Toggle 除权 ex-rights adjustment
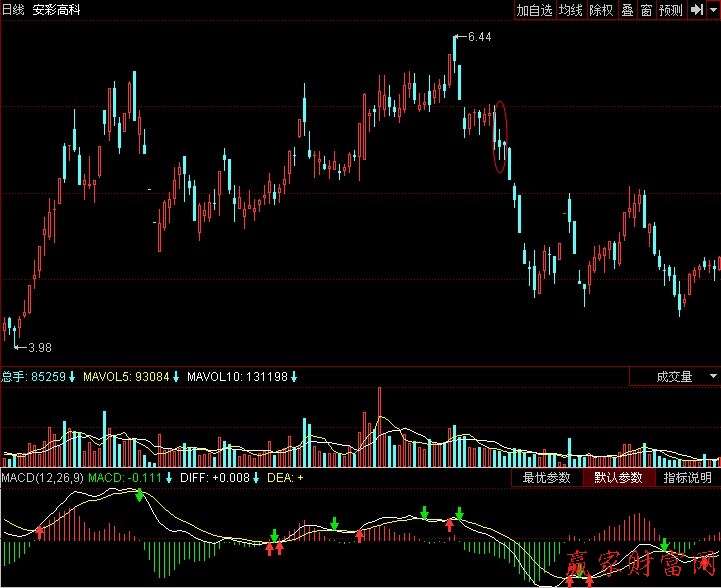This screenshot has width=721, height=588. pyautogui.click(x=601, y=10)
